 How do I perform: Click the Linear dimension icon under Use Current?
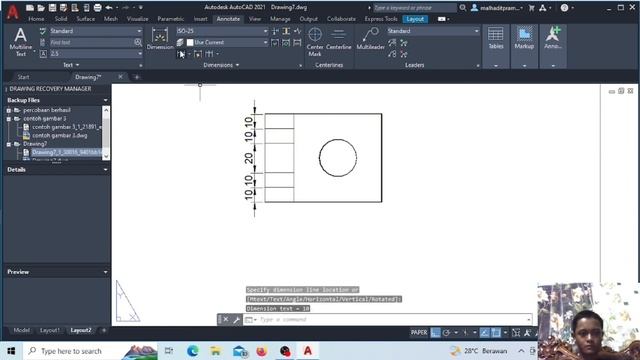[x=180, y=54]
